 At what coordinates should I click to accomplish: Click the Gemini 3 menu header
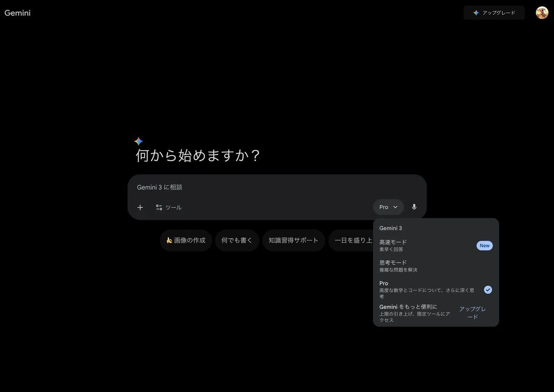391,228
